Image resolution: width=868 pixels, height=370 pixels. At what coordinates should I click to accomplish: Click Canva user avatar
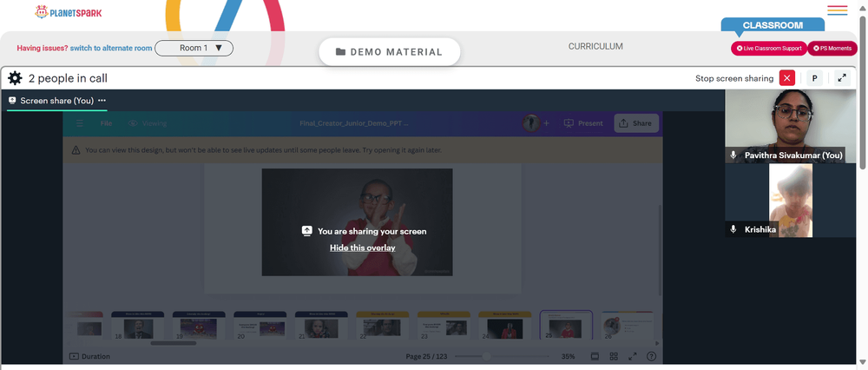tap(531, 123)
